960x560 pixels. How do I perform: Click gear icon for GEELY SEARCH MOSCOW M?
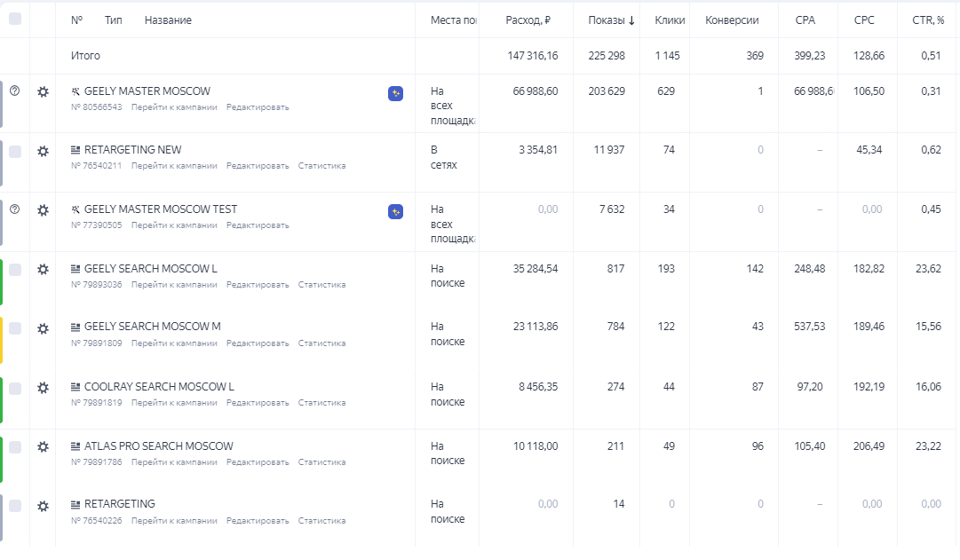[43, 328]
